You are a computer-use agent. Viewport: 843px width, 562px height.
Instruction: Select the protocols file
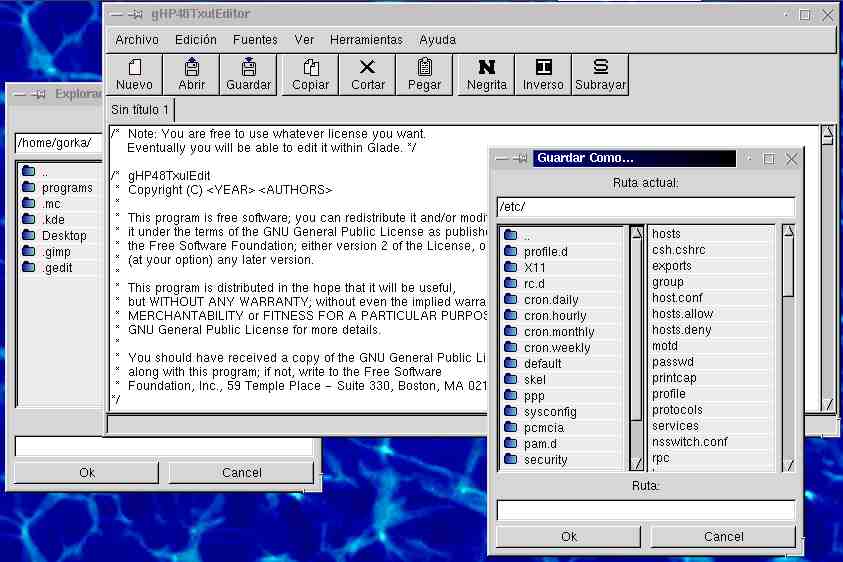[x=712, y=410]
